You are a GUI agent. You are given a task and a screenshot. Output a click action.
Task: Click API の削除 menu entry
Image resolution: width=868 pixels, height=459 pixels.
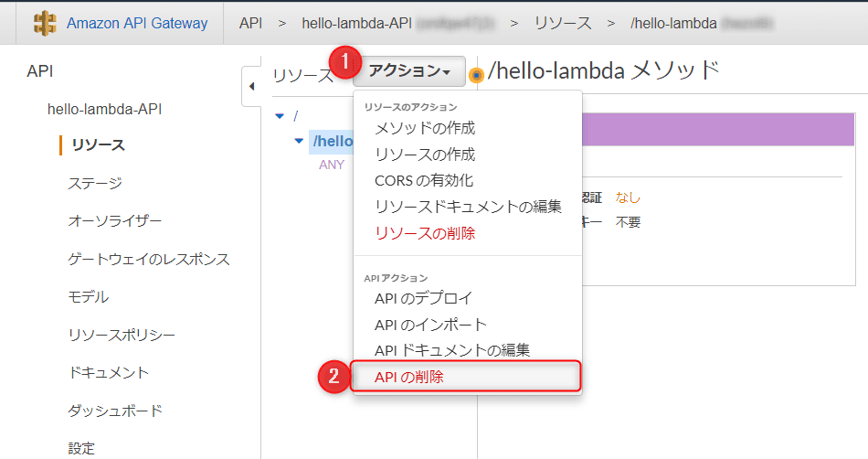(409, 377)
